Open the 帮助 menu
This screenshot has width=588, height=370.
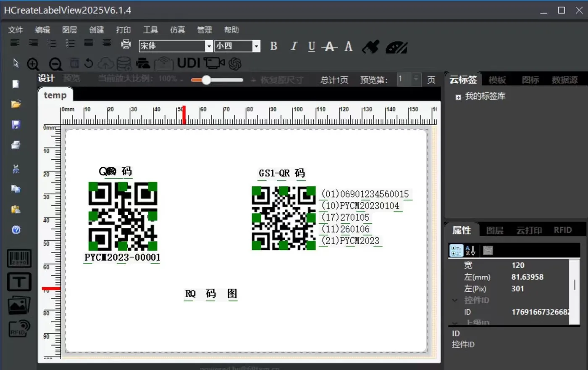(x=231, y=30)
